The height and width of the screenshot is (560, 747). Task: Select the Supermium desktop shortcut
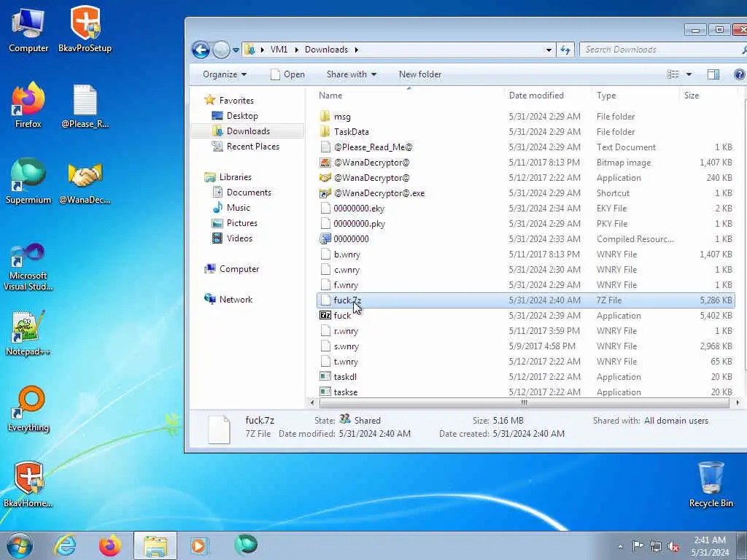pos(28,181)
